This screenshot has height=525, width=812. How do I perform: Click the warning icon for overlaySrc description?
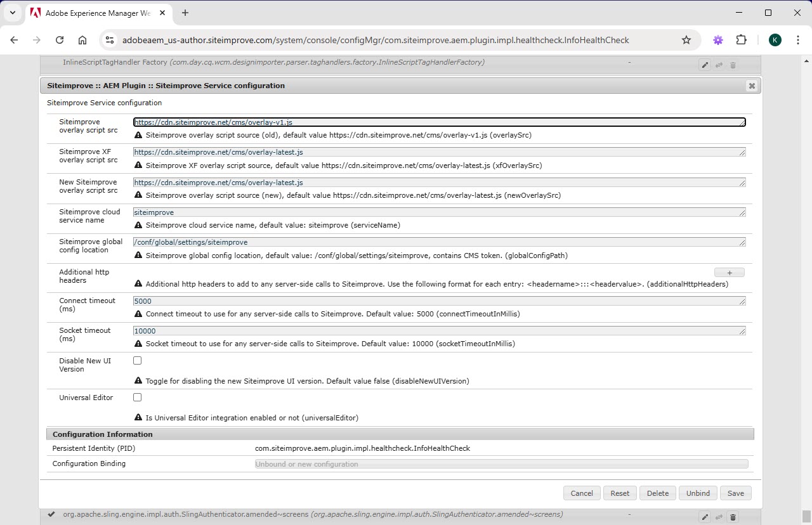[138, 135]
